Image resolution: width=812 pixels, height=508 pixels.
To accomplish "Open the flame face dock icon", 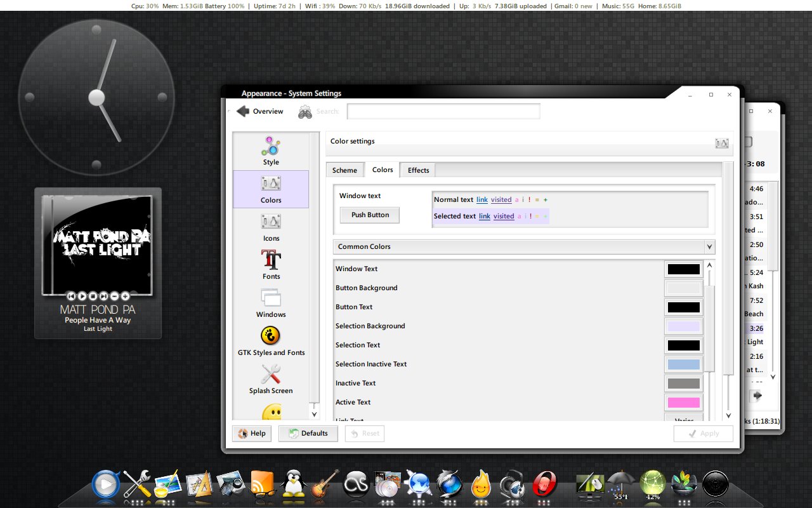I will tap(482, 485).
